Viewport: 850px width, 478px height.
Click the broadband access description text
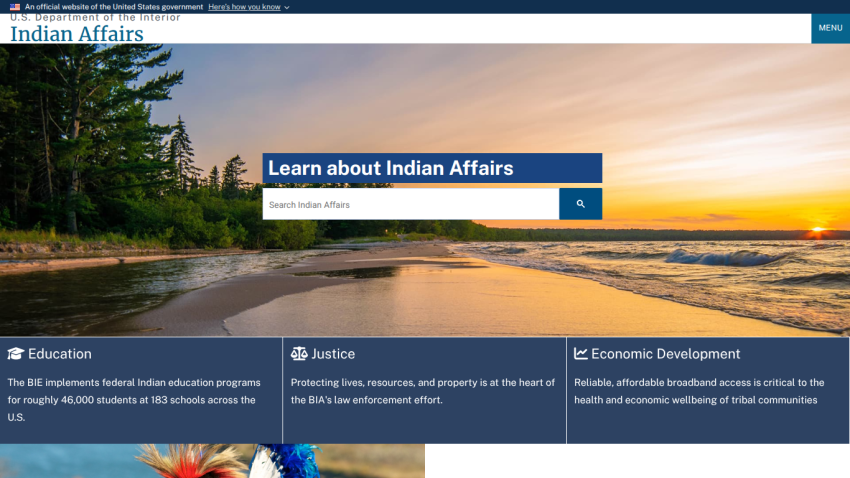point(699,391)
